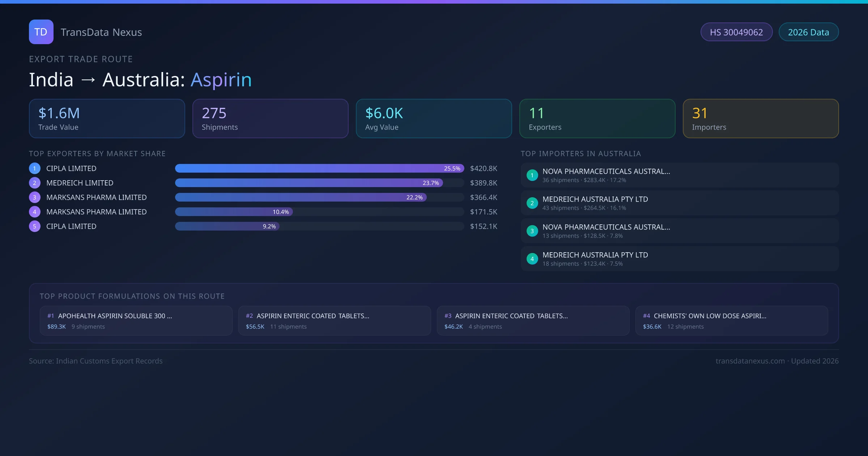Toggle the 31 Importers stat card

(x=761, y=118)
